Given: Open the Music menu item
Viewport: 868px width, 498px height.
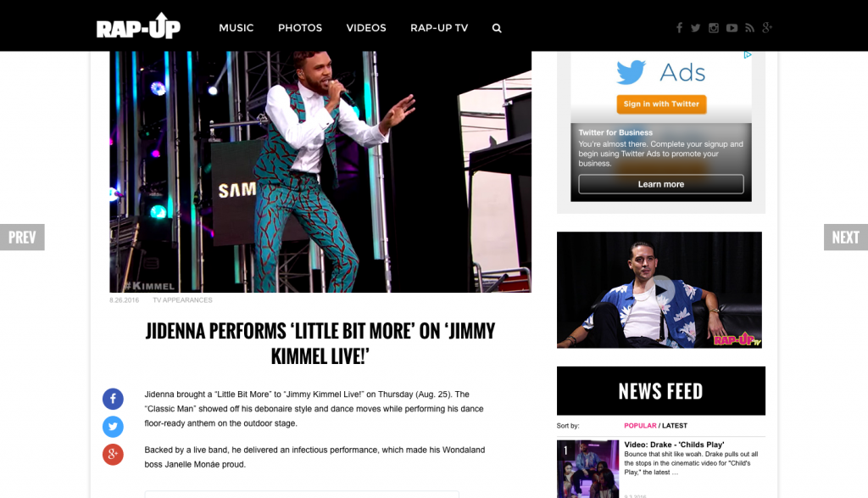Looking at the screenshot, I should [x=236, y=28].
